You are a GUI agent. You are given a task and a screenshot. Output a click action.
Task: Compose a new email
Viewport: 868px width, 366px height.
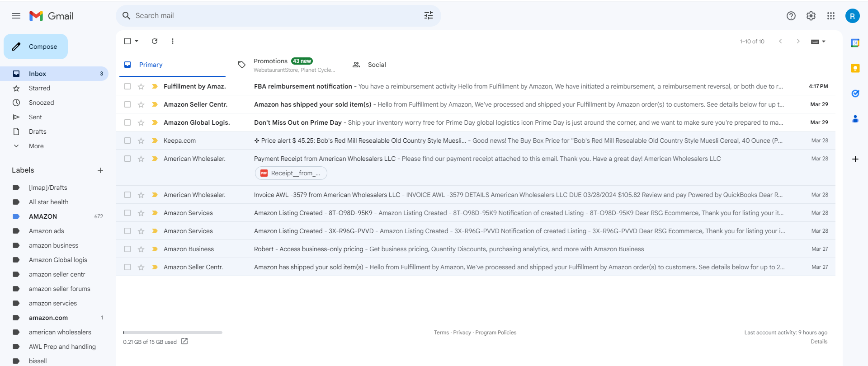36,47
